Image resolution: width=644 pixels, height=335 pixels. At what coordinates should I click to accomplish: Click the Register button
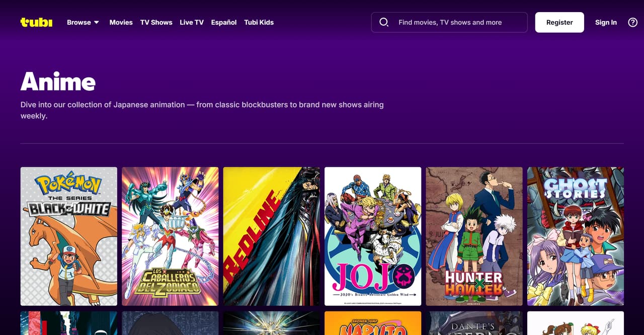click(559, 22)
